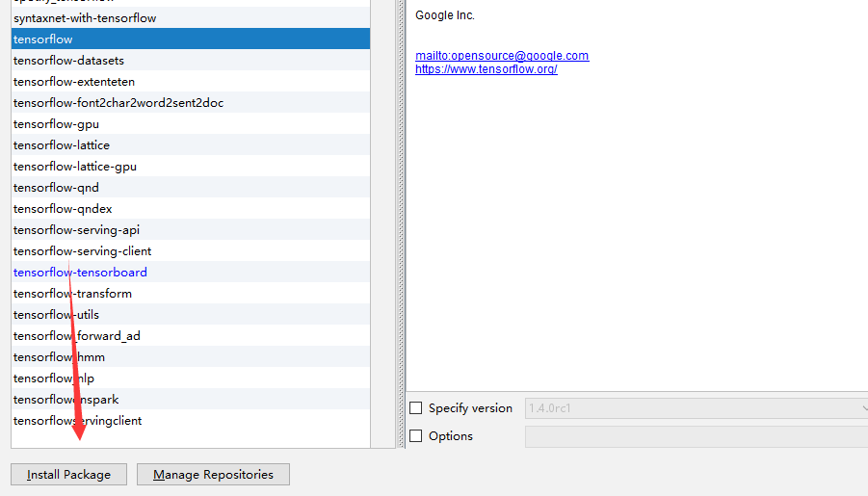Open the https://www.tensorflow.org/ link

tap(487, 69)
